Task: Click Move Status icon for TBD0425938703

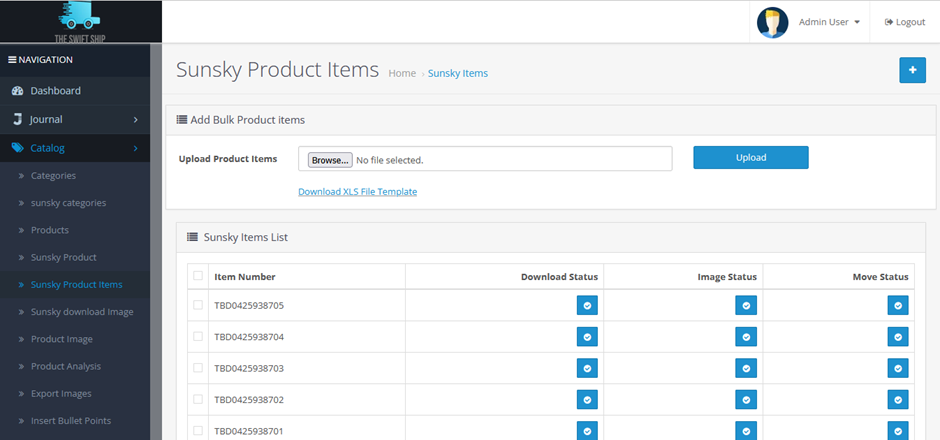Action: 898,369
